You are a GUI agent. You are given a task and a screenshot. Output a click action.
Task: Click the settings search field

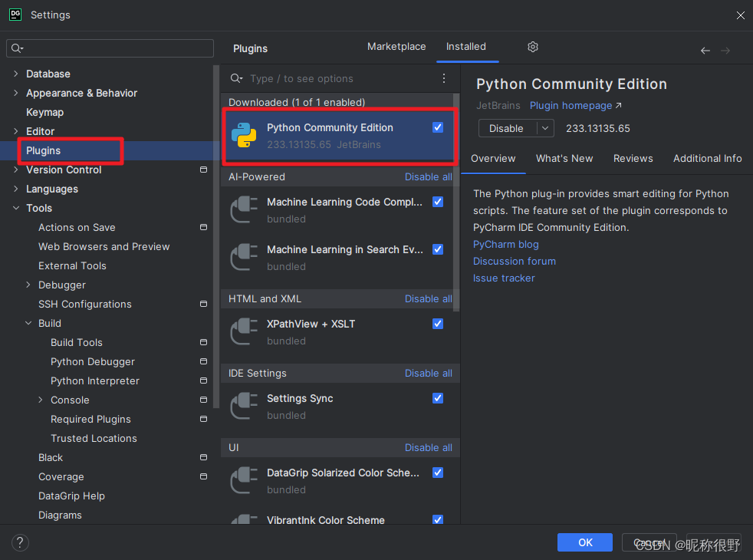pos(110,48)
